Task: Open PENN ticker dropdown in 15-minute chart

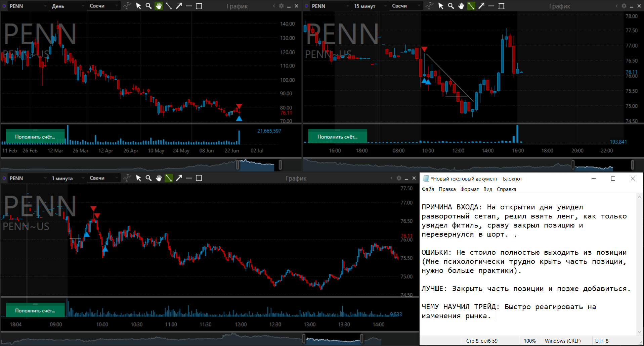Action: click(331, 6)
